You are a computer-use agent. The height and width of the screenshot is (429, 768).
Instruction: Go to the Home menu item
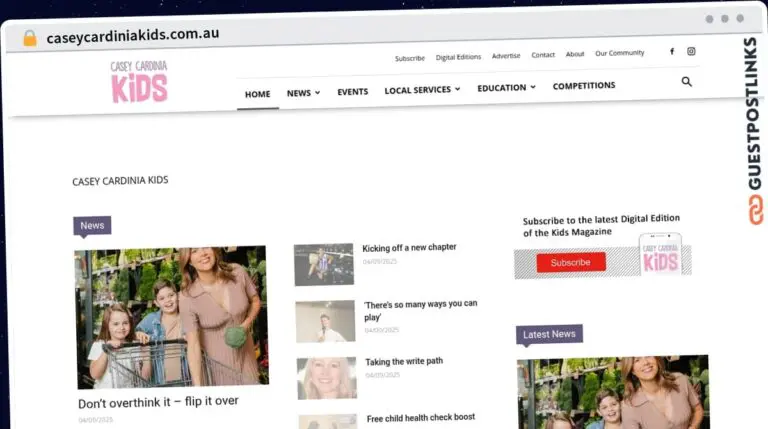click(x=257, y=94)
